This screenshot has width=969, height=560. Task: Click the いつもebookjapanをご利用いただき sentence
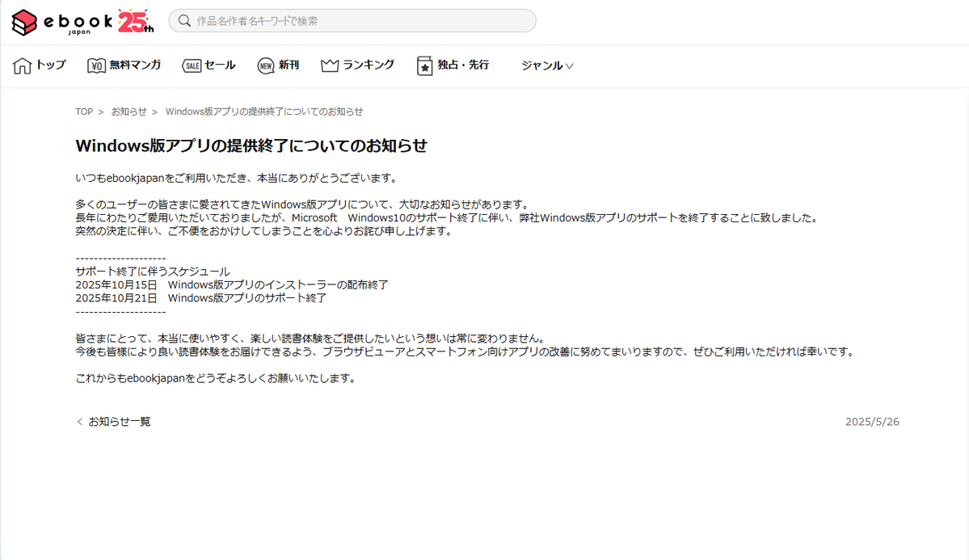238,178
